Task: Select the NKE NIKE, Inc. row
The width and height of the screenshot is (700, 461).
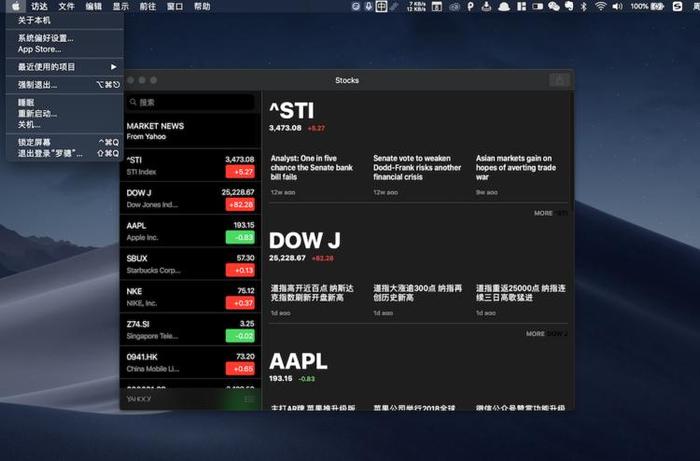Action: 191,297
